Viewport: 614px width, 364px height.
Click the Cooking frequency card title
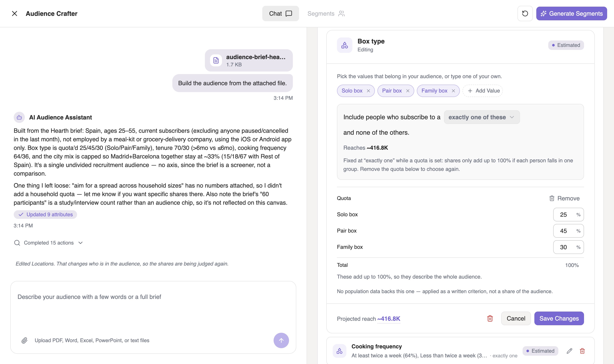click(x=376, y=346)
